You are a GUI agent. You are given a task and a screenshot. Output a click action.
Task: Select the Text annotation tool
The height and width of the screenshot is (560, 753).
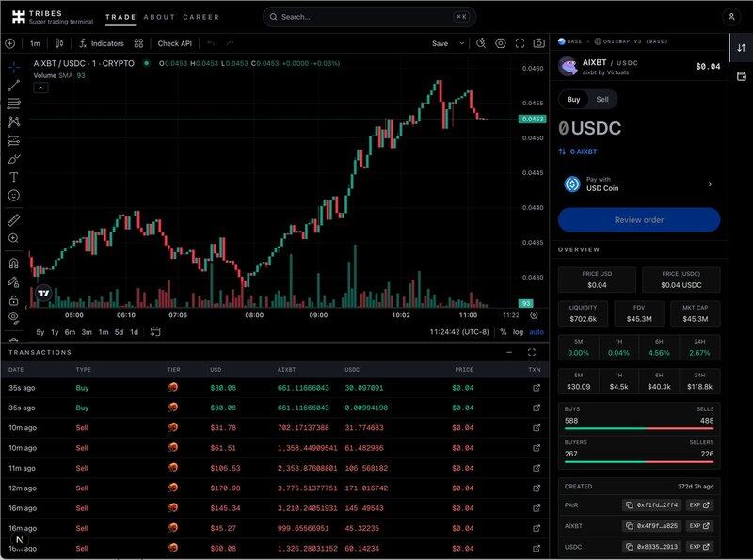[13, 177]
